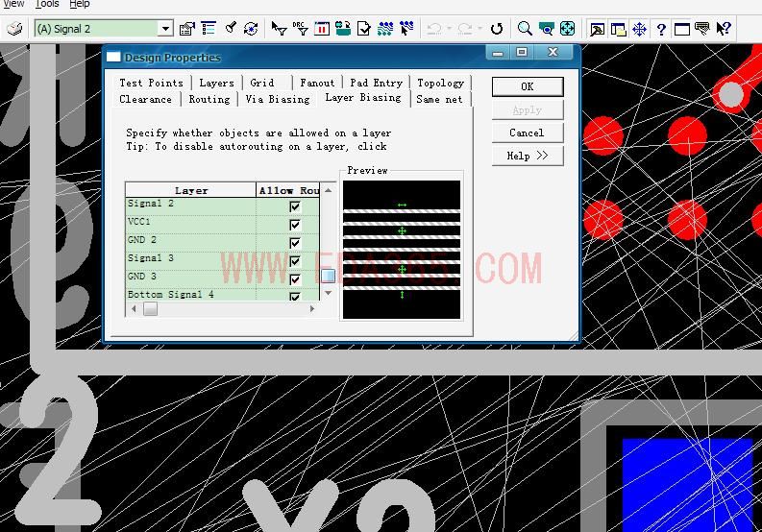Image resolution: width=762 pixels, height=532 pixels.
Task: Click the red pause-style toolbar icon
Action: (x=322, y=29)
